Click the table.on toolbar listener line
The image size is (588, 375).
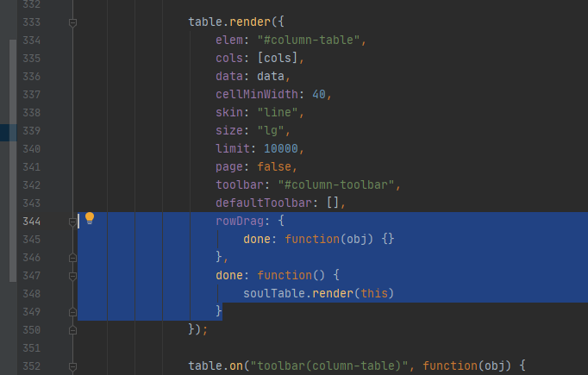pos(353,366)
